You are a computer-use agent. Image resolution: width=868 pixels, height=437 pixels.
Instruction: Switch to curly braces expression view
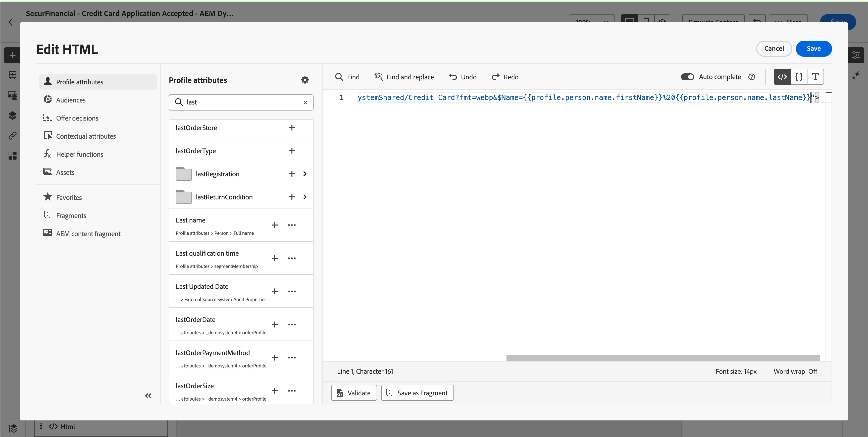pos(799,77)
